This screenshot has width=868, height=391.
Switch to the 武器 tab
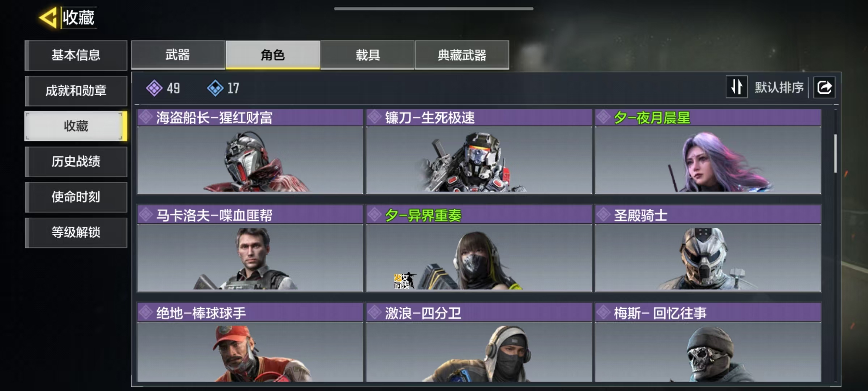coord(178,55)
